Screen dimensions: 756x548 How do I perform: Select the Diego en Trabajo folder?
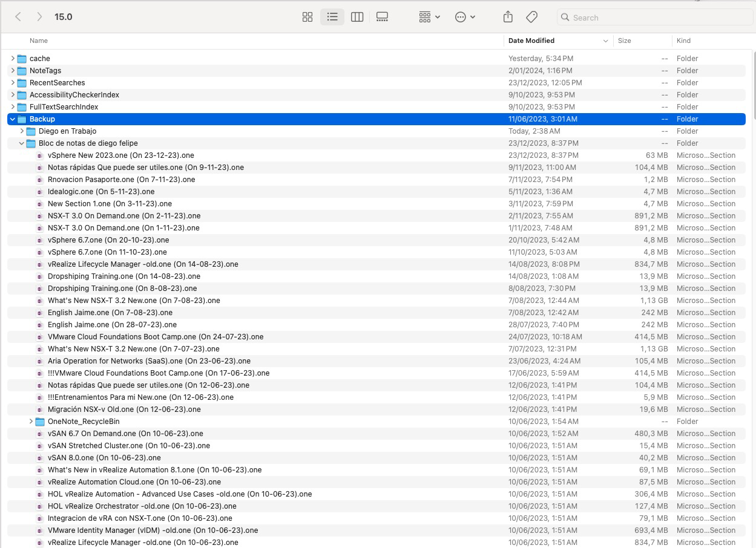pos(67,131)
